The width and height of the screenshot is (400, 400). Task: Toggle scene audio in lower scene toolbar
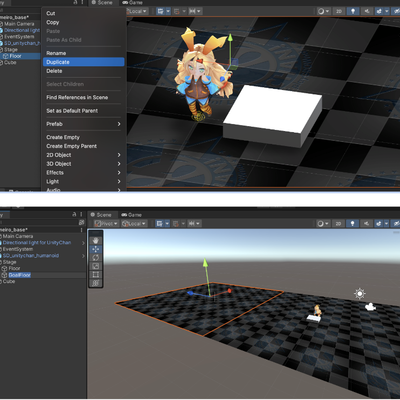click(366, 223)
